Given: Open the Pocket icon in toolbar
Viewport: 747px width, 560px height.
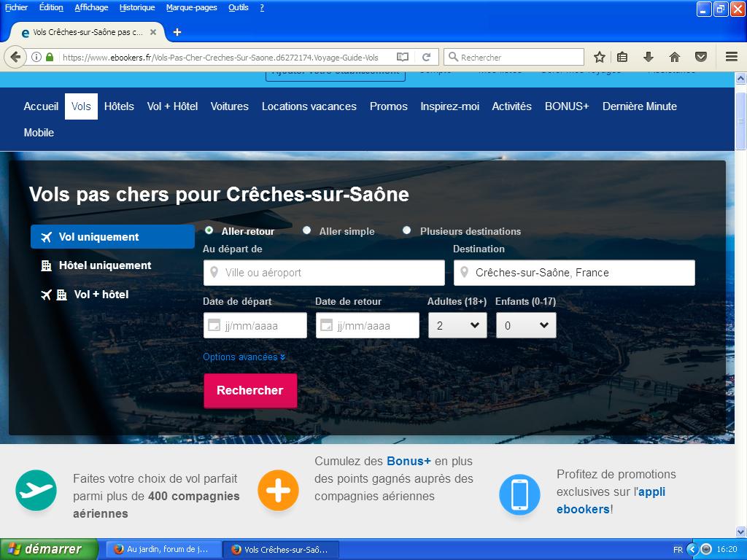Looking at the screenshot, I should (x=701, y=57).
